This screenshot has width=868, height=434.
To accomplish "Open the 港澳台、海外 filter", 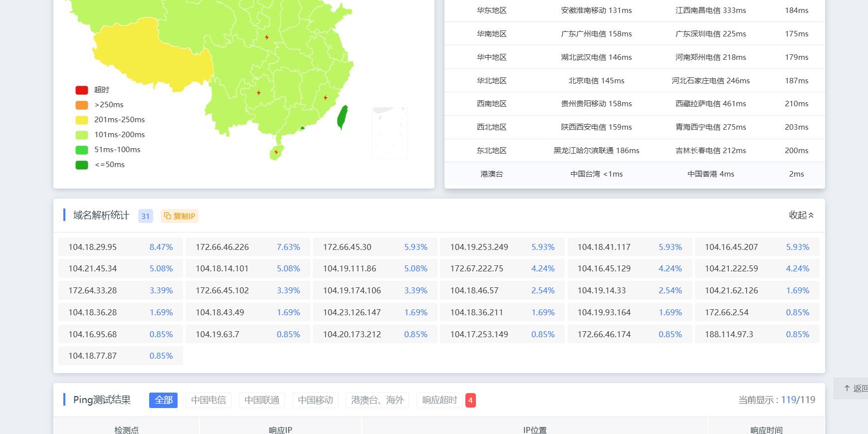I will 377,400.
